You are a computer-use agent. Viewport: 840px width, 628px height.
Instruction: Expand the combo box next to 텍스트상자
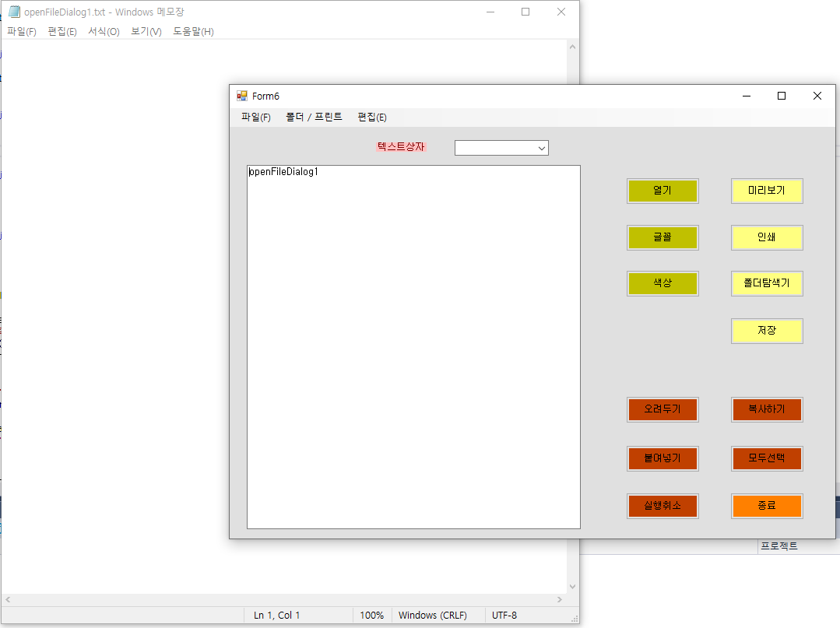point(542,147)
